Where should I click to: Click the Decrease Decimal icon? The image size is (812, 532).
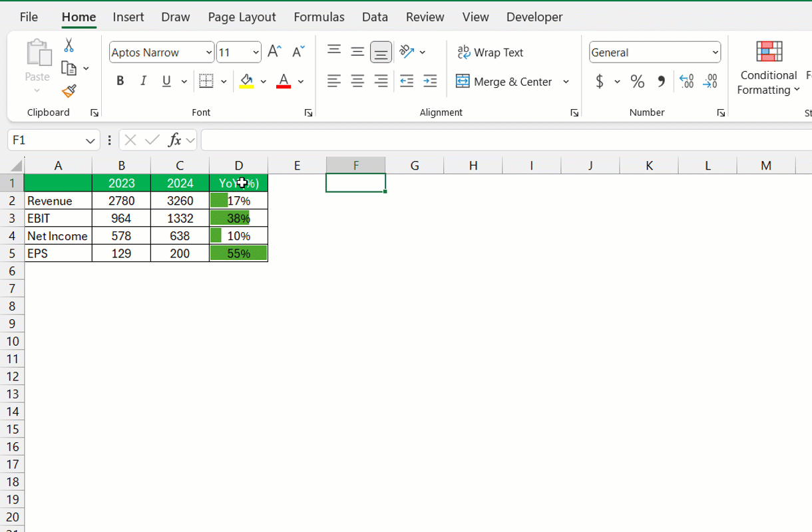coord(710,81)
